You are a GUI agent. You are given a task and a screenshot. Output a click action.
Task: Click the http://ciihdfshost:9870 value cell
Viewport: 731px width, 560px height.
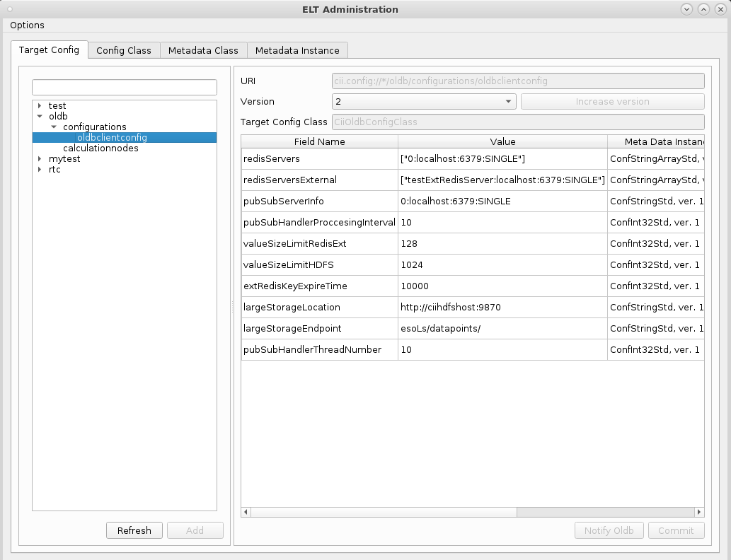point(502,307)
